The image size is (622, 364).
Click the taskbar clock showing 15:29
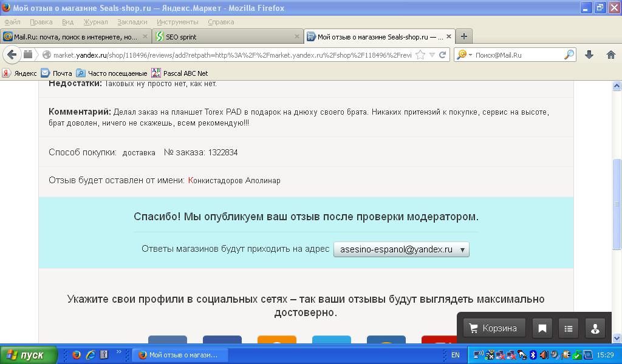(x=606, y=355)
